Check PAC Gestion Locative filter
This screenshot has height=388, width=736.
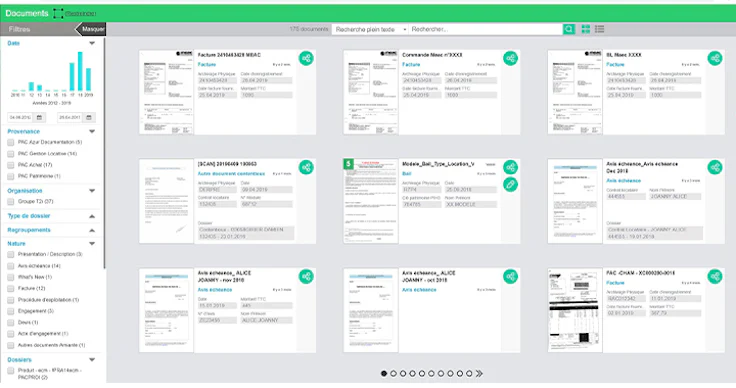[x=11, y=154]
